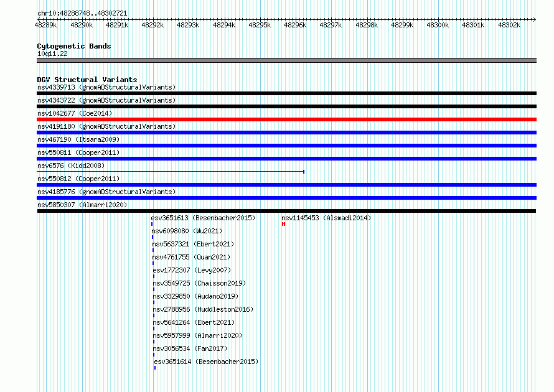
Task: Click the 48298k ruler tick label
Action: [x=367, y=25]
